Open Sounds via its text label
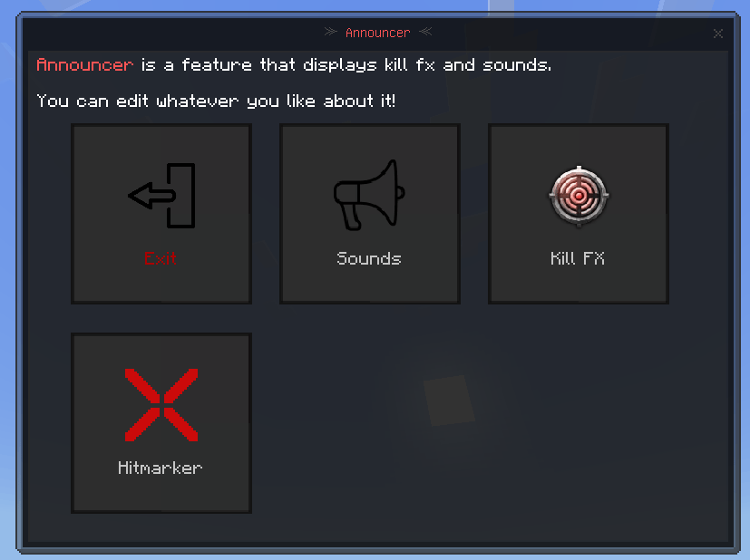The width and height of the screenshot is (750, 560). 369,258
